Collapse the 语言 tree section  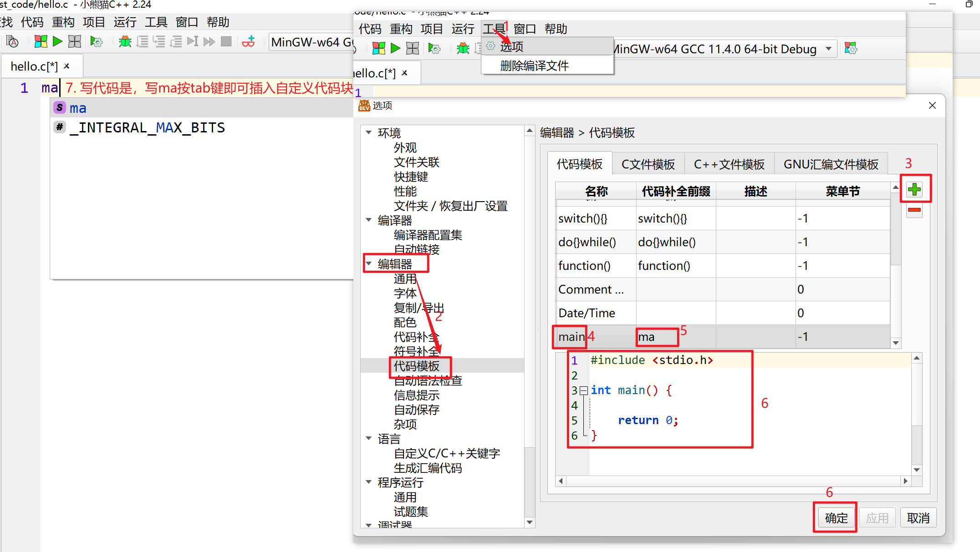point(369,438)
